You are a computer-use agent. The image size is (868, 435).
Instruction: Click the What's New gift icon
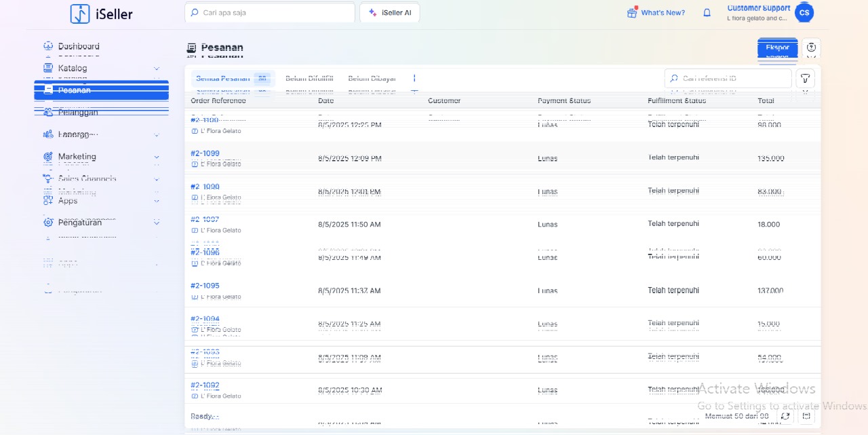point(632,13)
